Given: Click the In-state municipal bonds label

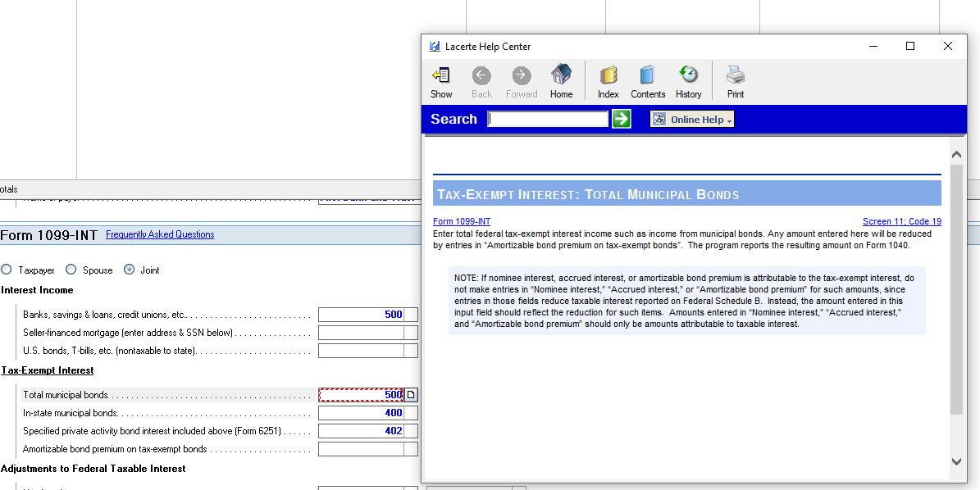Looking at the screenshot, I should point(70,413).
